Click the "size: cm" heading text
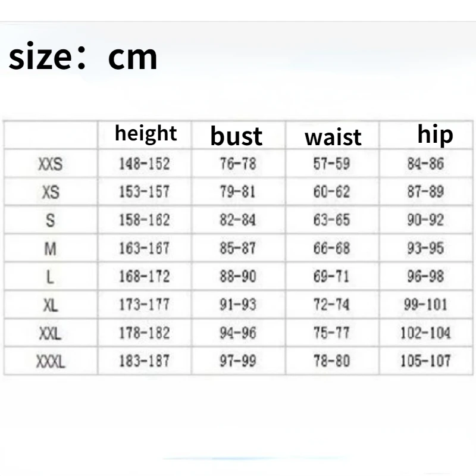Image resolution: width=476 pixels, height=476 pixels. (x=83, y=58)
